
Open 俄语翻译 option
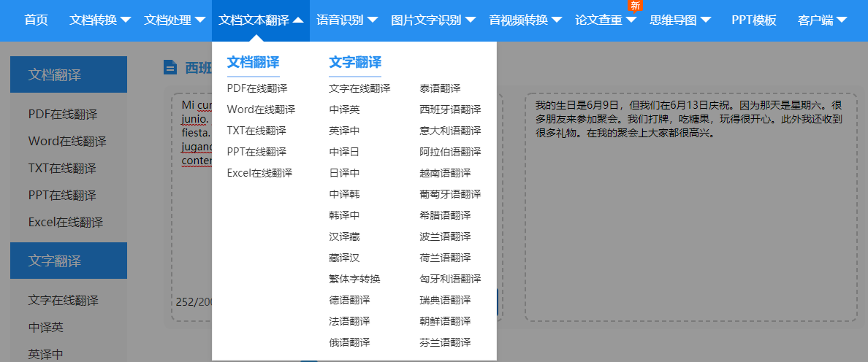point(349,342)
